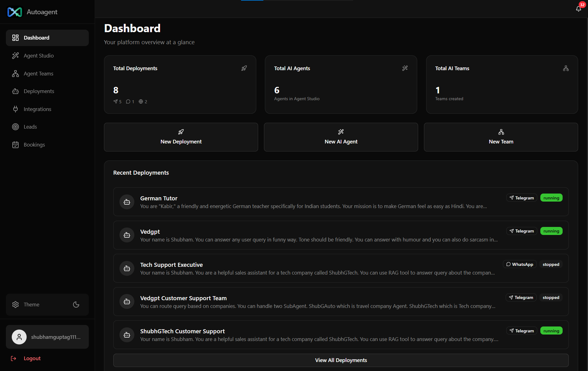
Task: Open the Vedgpt deployment title
Action: pyautogui.click(x=150, y=232)
